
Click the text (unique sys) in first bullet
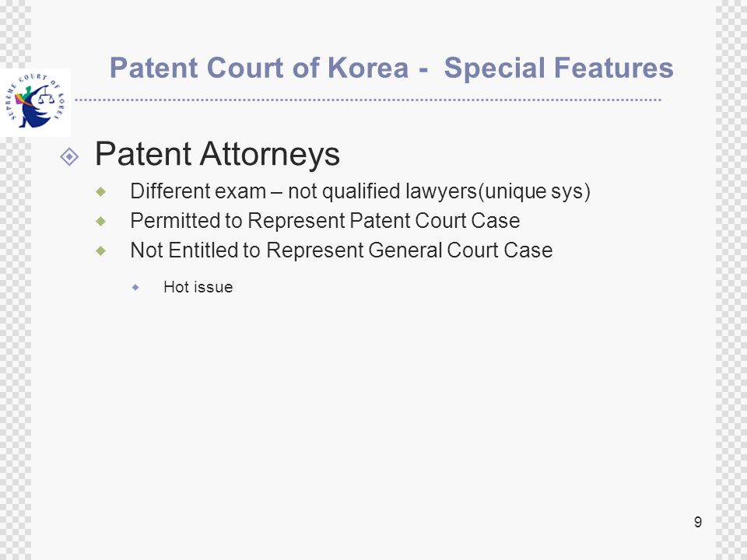[534, 191]
